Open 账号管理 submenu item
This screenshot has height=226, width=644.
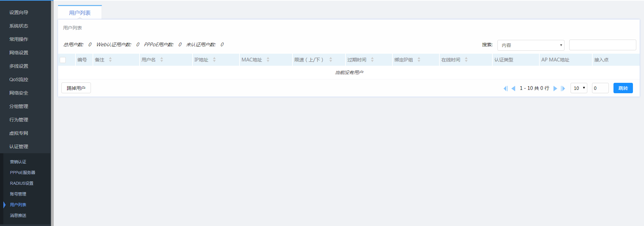18,194
